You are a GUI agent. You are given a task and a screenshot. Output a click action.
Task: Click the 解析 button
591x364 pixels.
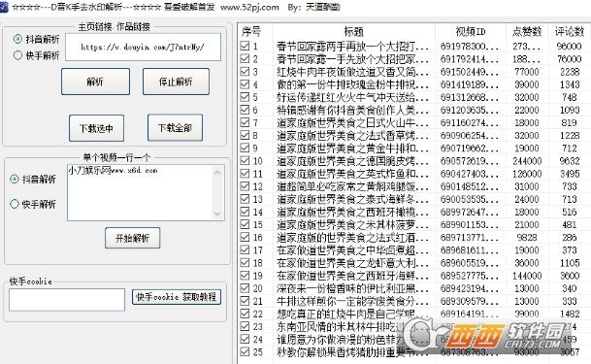95,82
